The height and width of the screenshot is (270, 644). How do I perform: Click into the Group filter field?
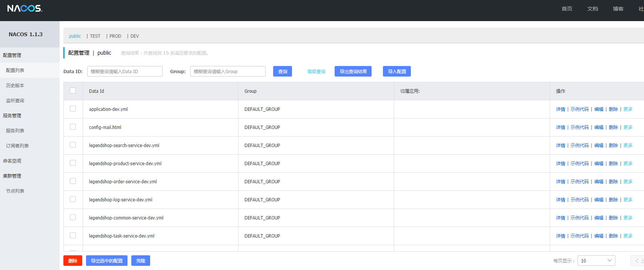tap(227, 71)
